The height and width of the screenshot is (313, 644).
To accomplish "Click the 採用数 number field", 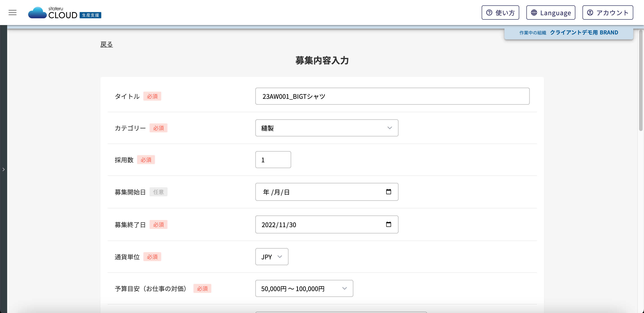I will click(x=273, y=160).
